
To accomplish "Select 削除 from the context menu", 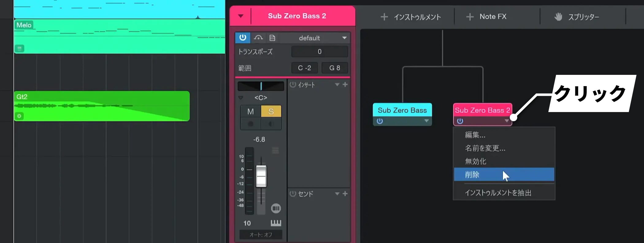I will point(472,175).
